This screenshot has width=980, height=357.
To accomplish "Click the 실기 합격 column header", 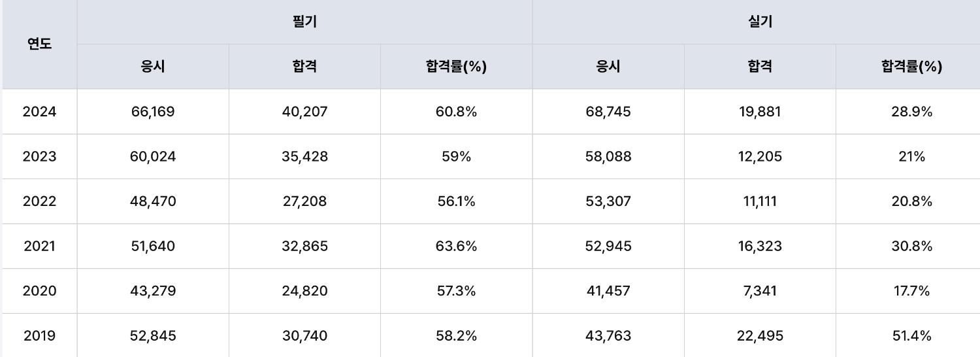I will (760, 67).
